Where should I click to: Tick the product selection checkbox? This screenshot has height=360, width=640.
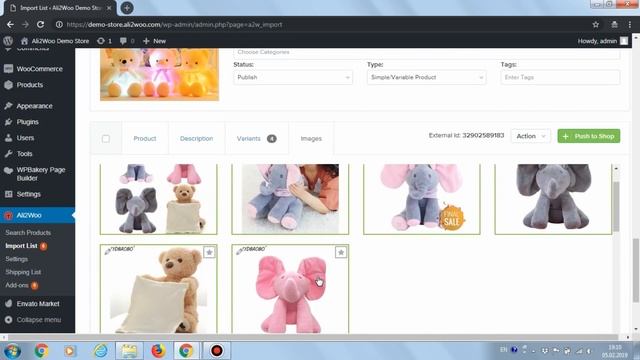tap(106, 139)
